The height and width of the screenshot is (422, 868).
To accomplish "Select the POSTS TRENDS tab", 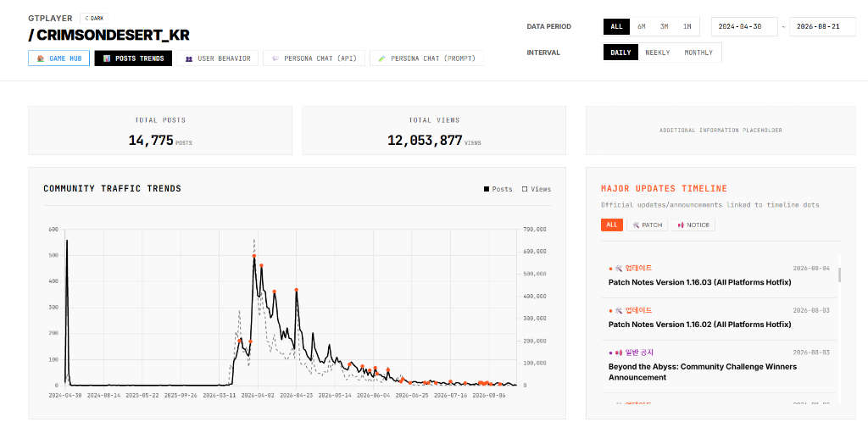I will point(133,58).
